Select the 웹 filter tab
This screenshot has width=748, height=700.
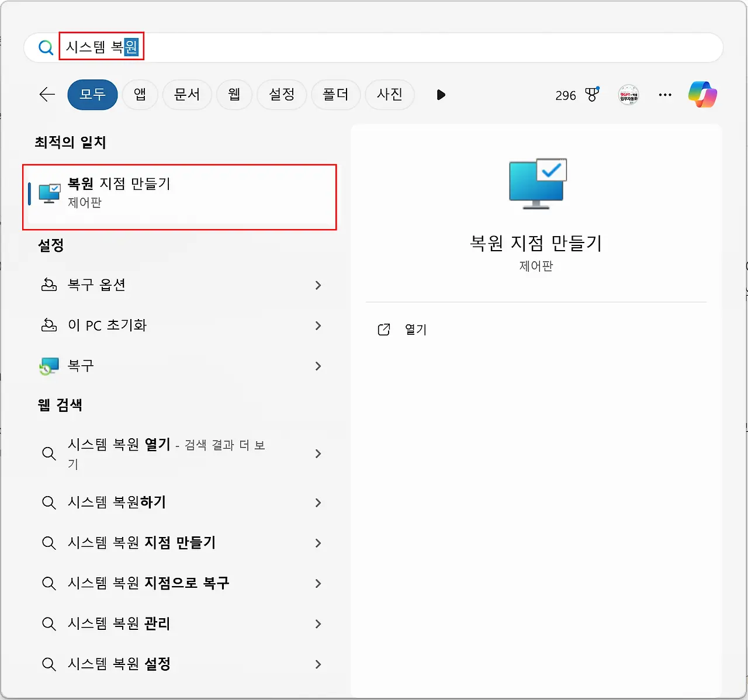coord(234,95)
